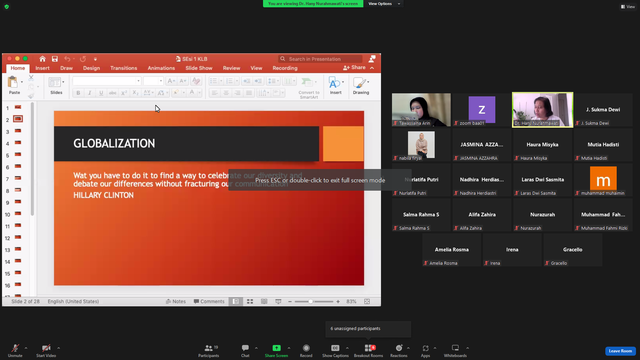Click the Leave Room button

[620, 351]
